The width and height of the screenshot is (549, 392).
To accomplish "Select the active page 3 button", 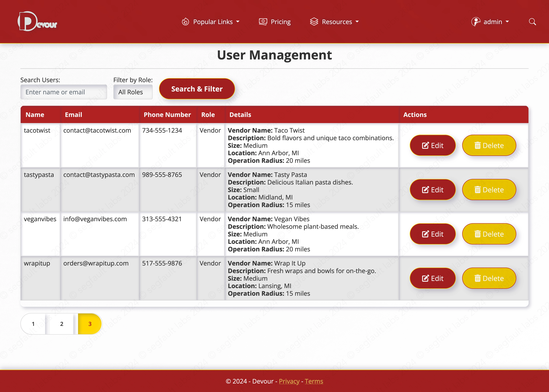I will point(90,324).
